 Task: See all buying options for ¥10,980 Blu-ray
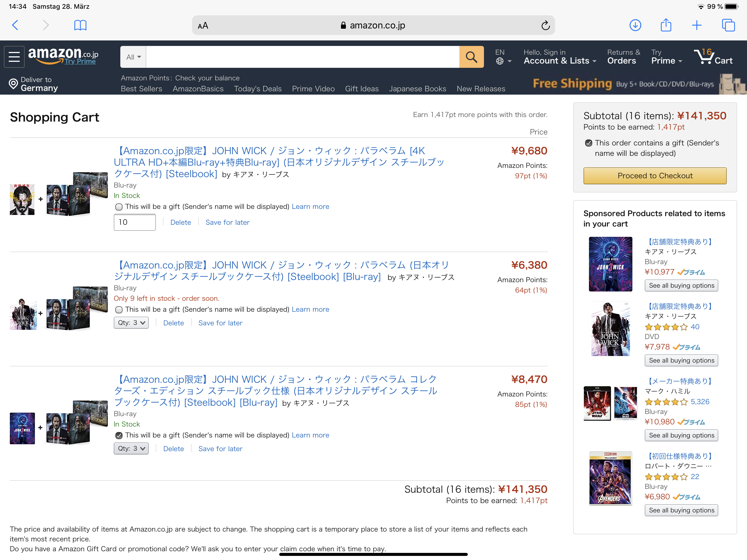[x=681, y=435]
